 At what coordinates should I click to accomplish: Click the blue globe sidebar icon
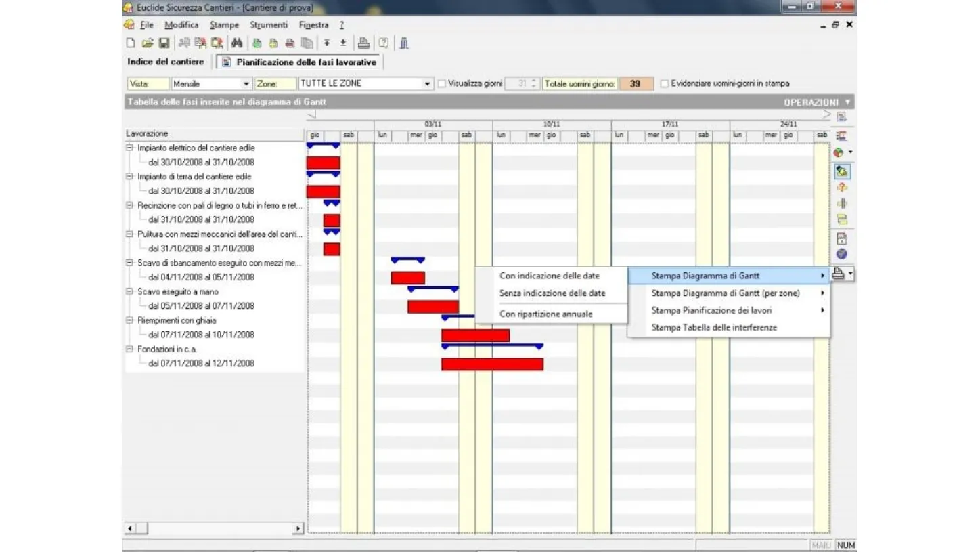click(842, 254)
